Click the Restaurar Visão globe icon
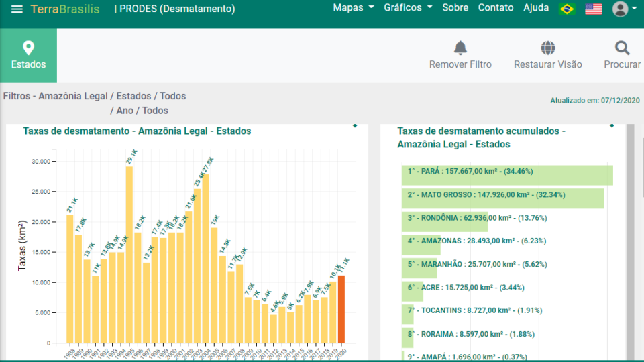This screenshot has width=644, height=362. tap(548, 48)
